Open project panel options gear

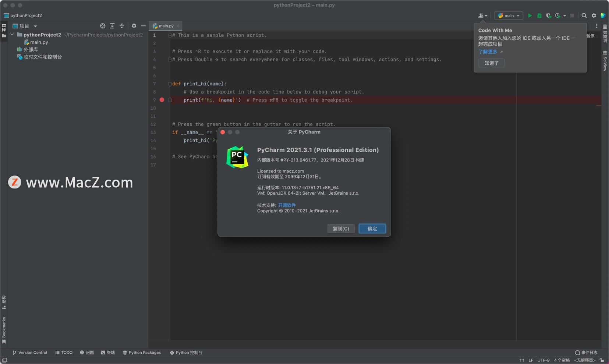click(x=134, y=26)
